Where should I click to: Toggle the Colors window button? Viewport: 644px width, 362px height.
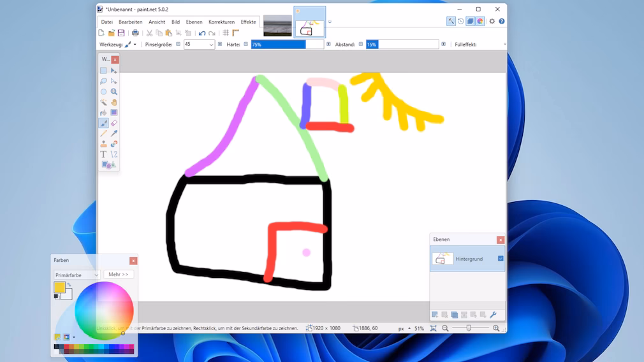(x=480, y=21)
